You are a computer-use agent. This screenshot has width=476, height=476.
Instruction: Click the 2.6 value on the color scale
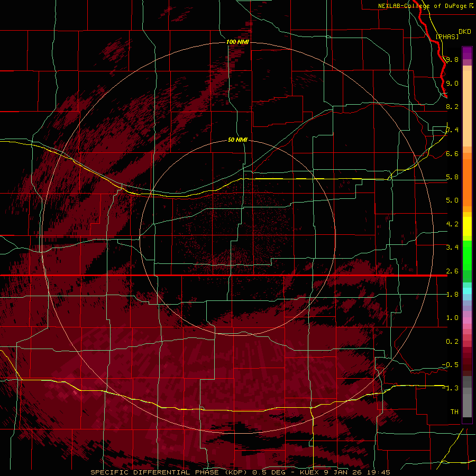click(x=452, y=271)
